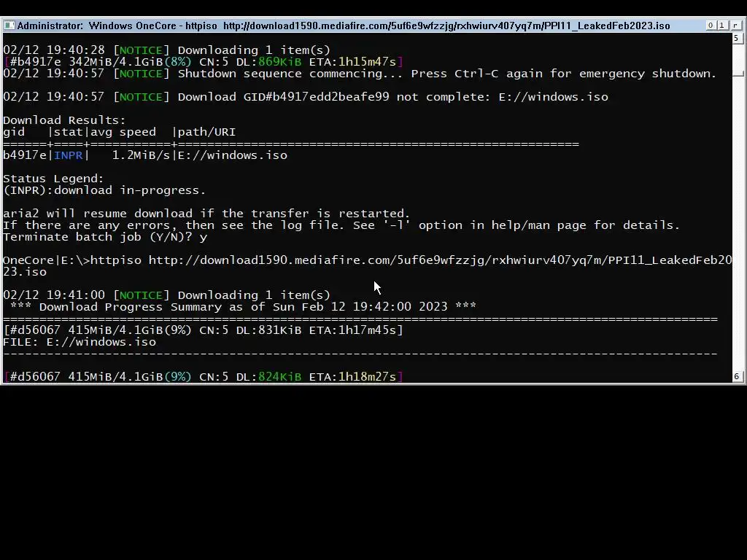Image resolution: width=747 pixels, height=560 pixels.
Task: Click 'Shutdown sequence commencing...' message
Action: coord(290,74)
